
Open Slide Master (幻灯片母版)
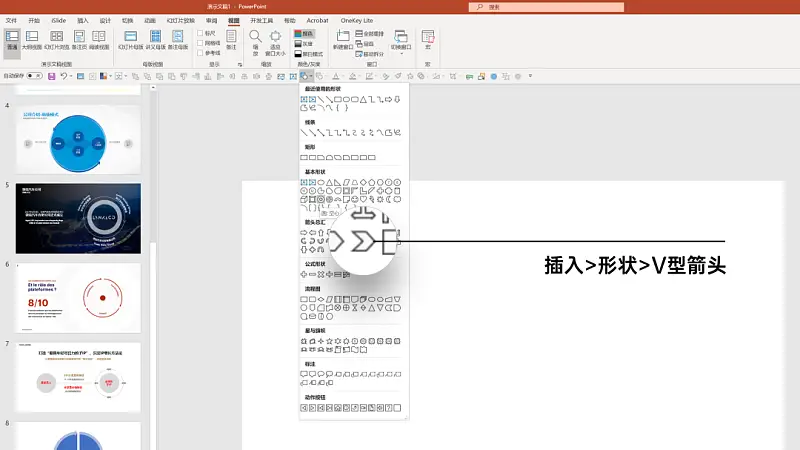(x=131, y=40)
